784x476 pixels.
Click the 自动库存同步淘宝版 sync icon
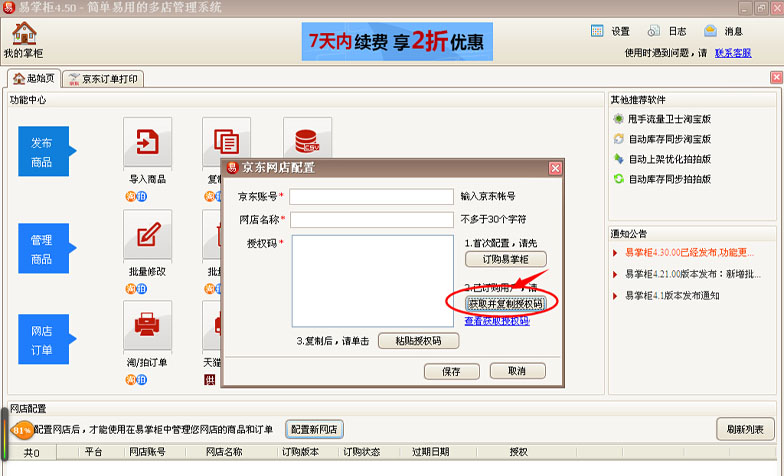pos(618,138)
